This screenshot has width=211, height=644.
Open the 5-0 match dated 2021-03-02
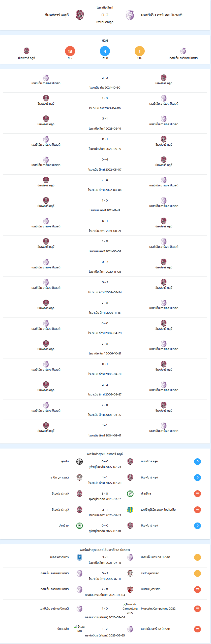[x=105, y=246]
